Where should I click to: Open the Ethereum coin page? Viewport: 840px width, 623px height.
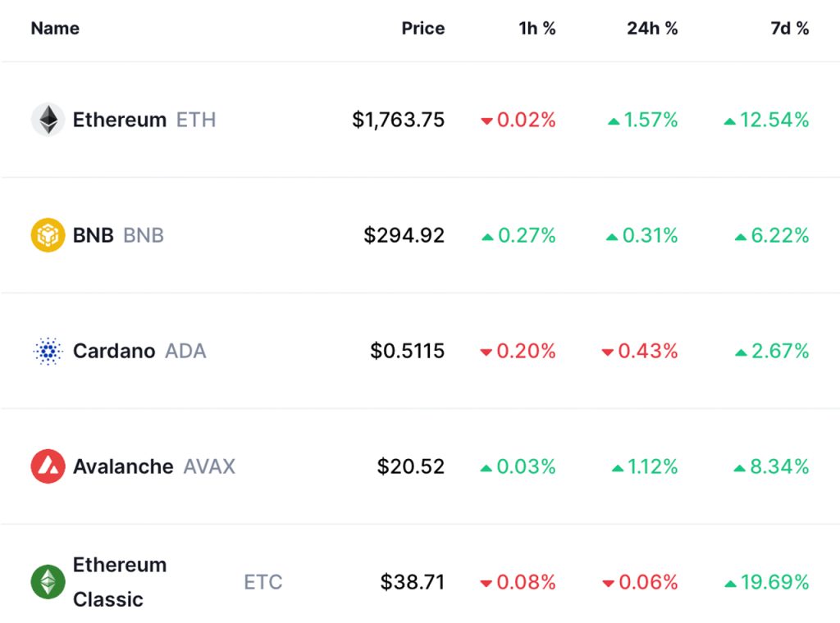[x=119, y=120]
